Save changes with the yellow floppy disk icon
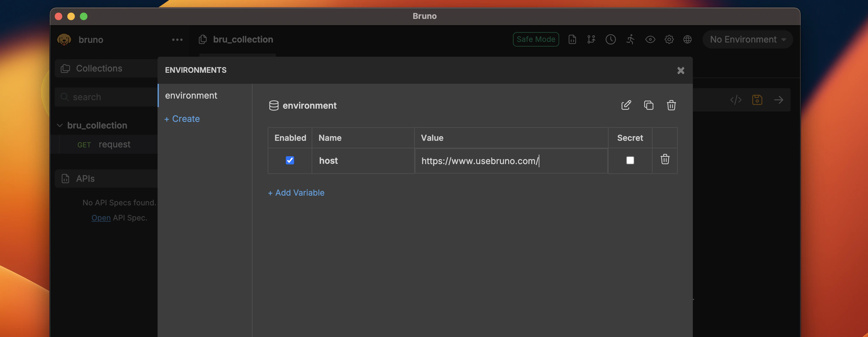868x337 pixels. coord(757,100)
